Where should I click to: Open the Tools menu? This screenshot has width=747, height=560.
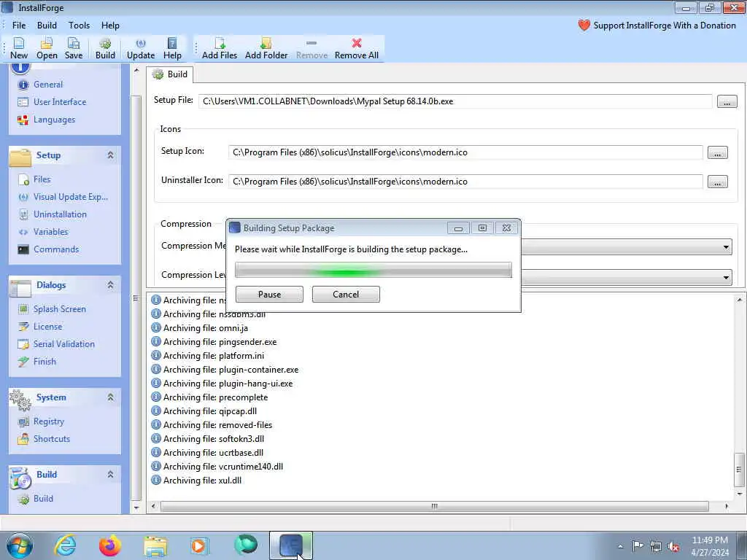point(79,26)
